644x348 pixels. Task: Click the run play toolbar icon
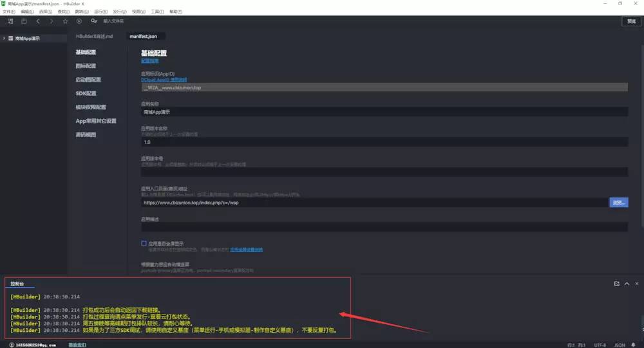79,21
